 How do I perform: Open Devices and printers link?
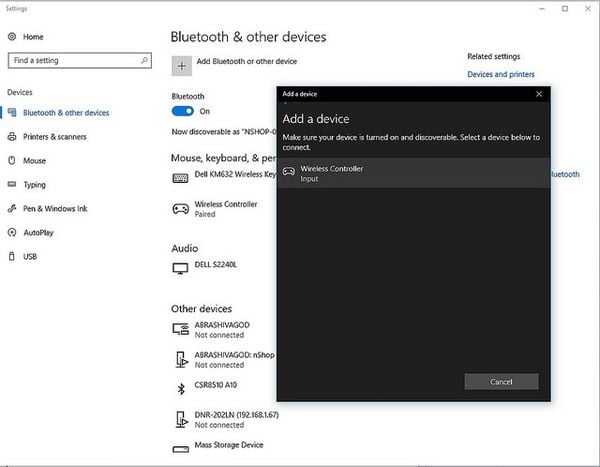click(x=501, y=74)
